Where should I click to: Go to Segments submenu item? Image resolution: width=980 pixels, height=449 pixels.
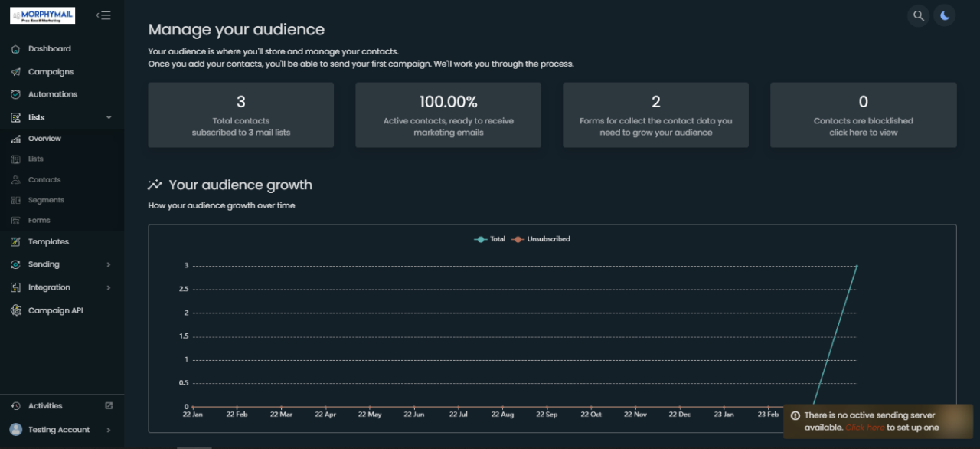coord(46,200)
